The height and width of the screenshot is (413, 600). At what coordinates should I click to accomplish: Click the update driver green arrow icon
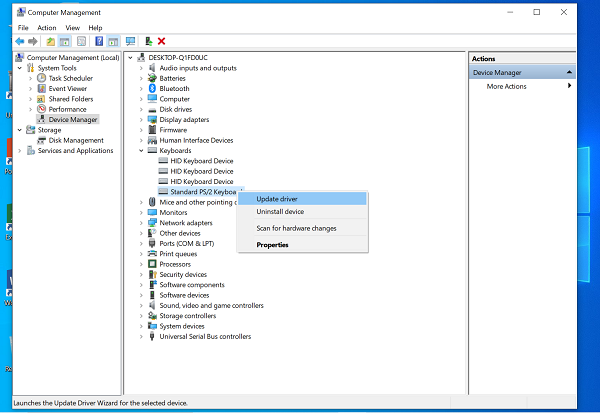pos(148,41)
